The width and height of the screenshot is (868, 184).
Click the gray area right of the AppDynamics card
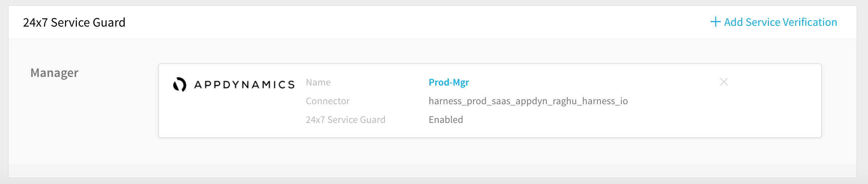click(839, 101)
